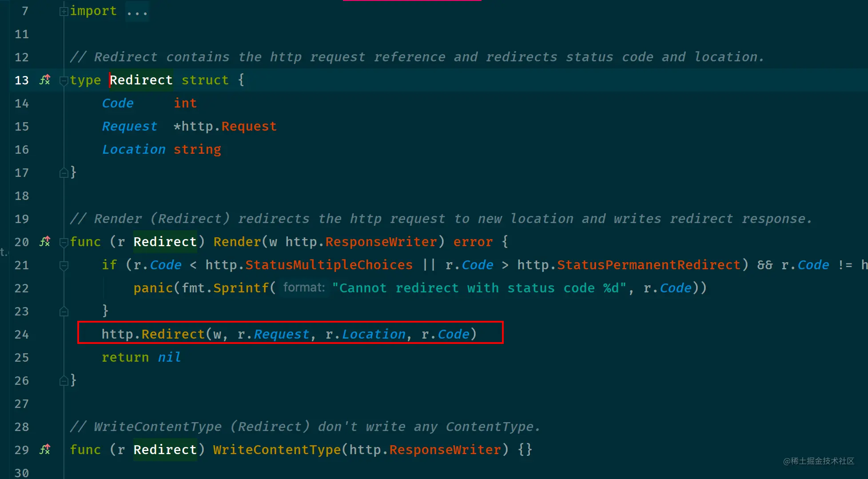Click the folded import ellipsis
Viewport: 868px width, 479px height.
click(137, 11)
